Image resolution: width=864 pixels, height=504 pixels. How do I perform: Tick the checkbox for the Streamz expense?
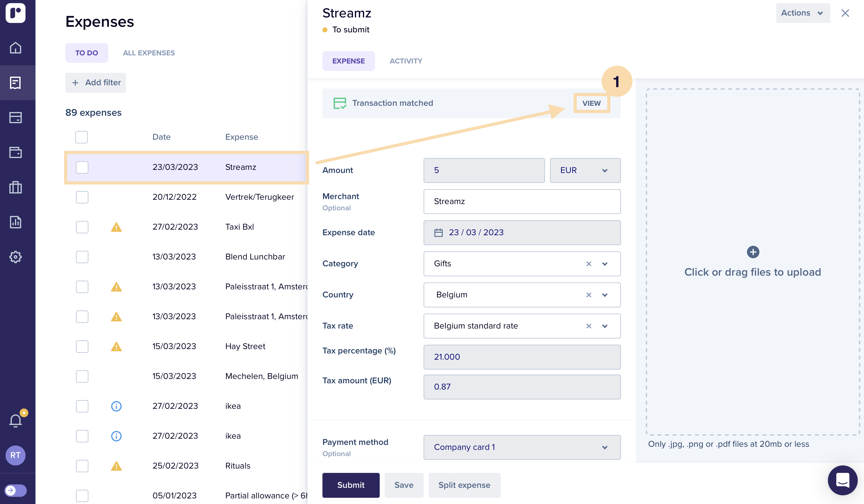(x=82, y=167)
